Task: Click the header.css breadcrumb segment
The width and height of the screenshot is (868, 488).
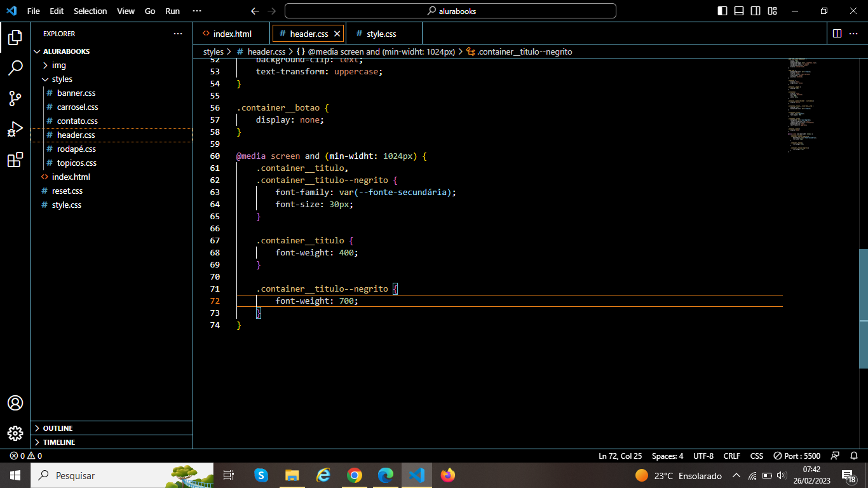Action: [261, 51]
